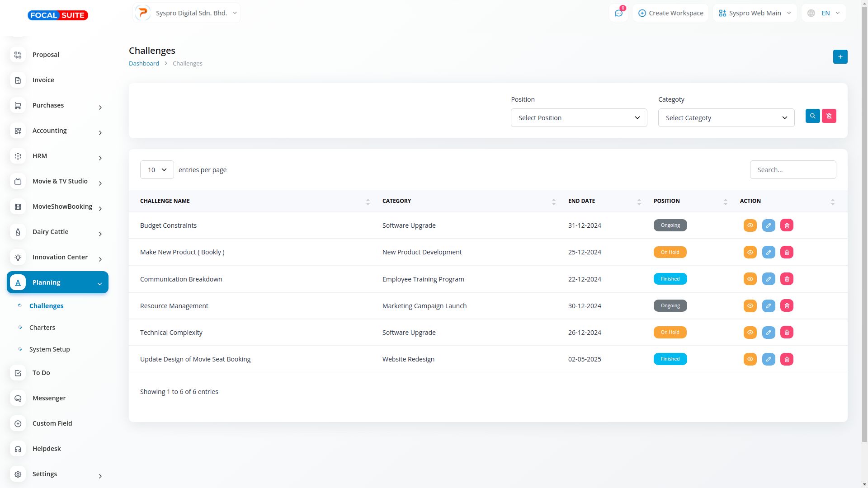Open Charters in the Planning submenu
Image resolution: width=868 pixels, height=488 pixels.
pos(42,328)
